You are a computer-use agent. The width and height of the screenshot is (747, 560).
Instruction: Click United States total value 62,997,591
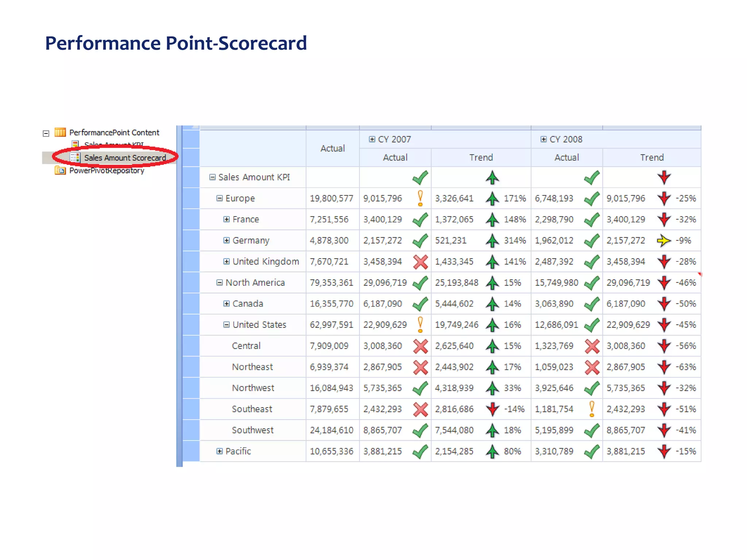332,324
